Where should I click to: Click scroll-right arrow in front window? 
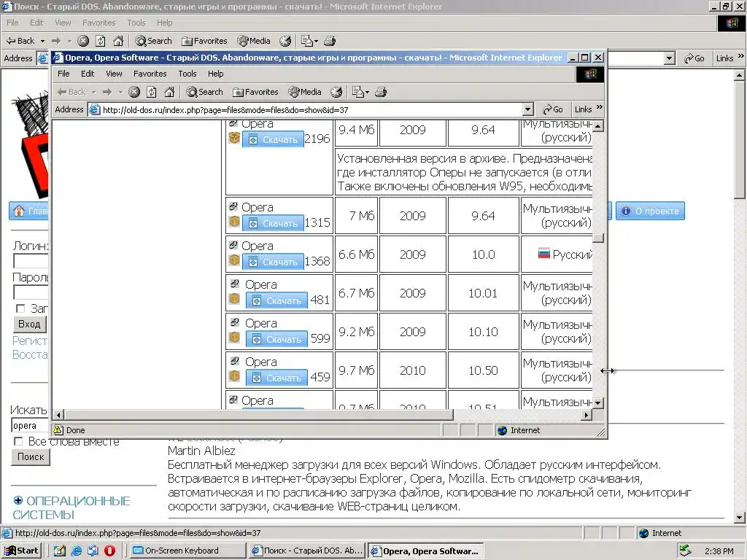coord(587,415)
